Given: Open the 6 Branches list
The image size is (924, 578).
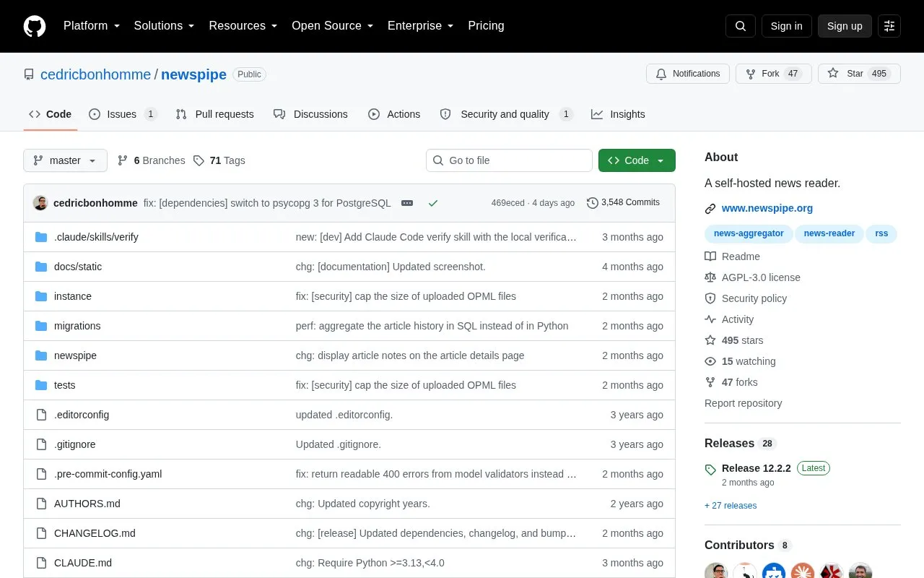Looking at the screenshot, I should [151, 160].
